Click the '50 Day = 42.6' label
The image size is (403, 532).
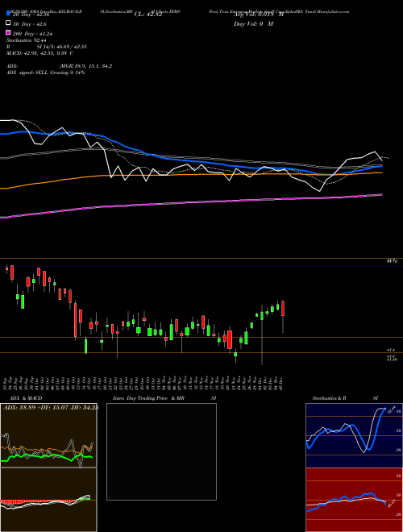(30, 24)
